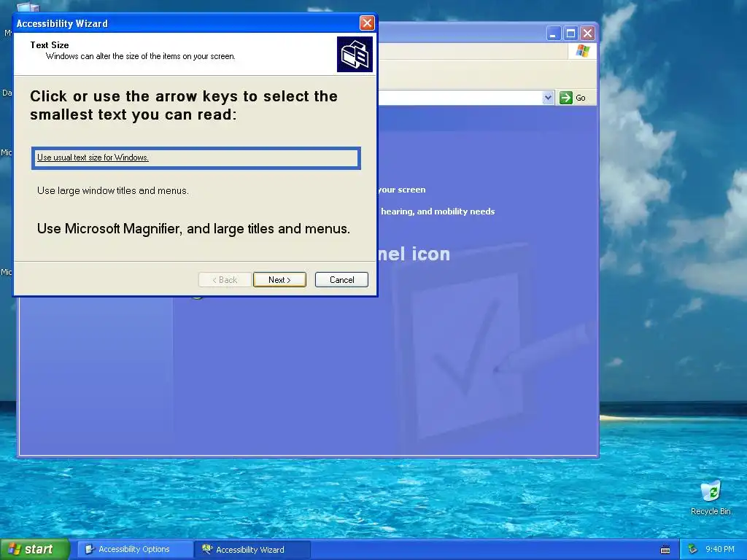Click the green Go arrow button
The image size is (747, 560).
click(565, 98)
